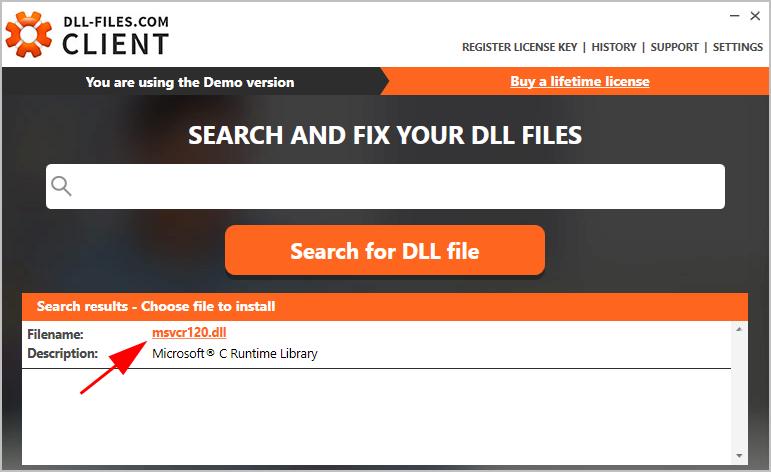Viewport: 771px width, 472px height.
Task: Click the results list scroll-down arrow
Action: click(739, 456)
